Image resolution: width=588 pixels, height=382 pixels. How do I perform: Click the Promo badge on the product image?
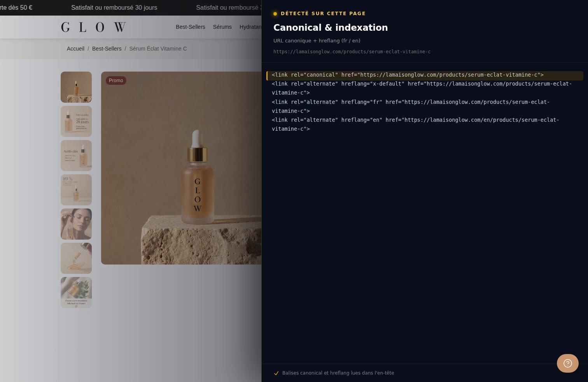[x=116, y=81]
